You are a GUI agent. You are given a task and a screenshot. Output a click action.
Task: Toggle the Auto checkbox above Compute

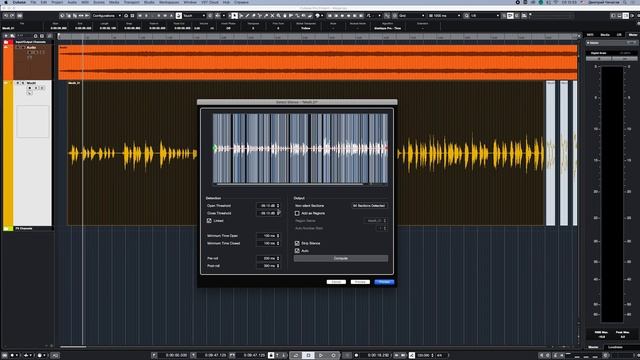297,251
